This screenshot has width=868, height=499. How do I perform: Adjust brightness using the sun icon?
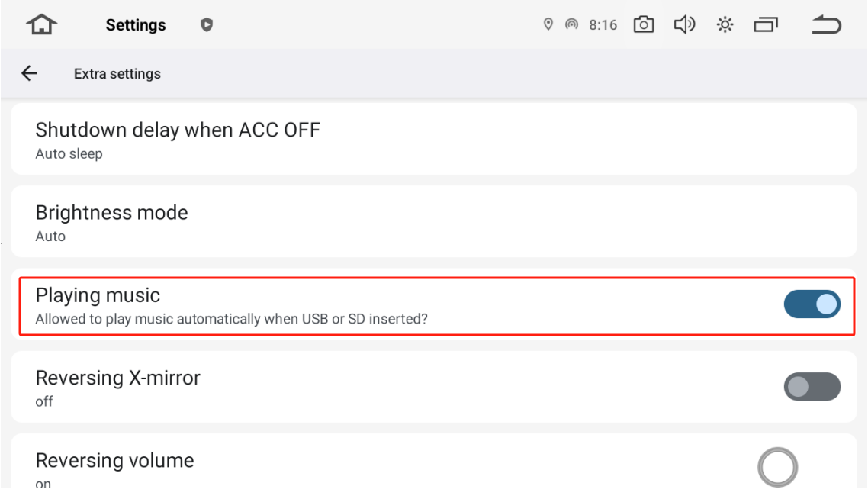pyautogui.click(x=725, y=24)
